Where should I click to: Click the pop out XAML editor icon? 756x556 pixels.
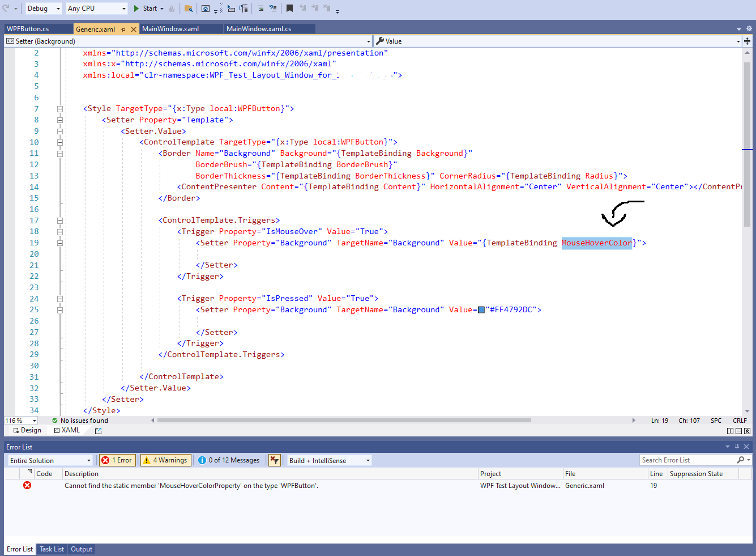coord(98,431)
